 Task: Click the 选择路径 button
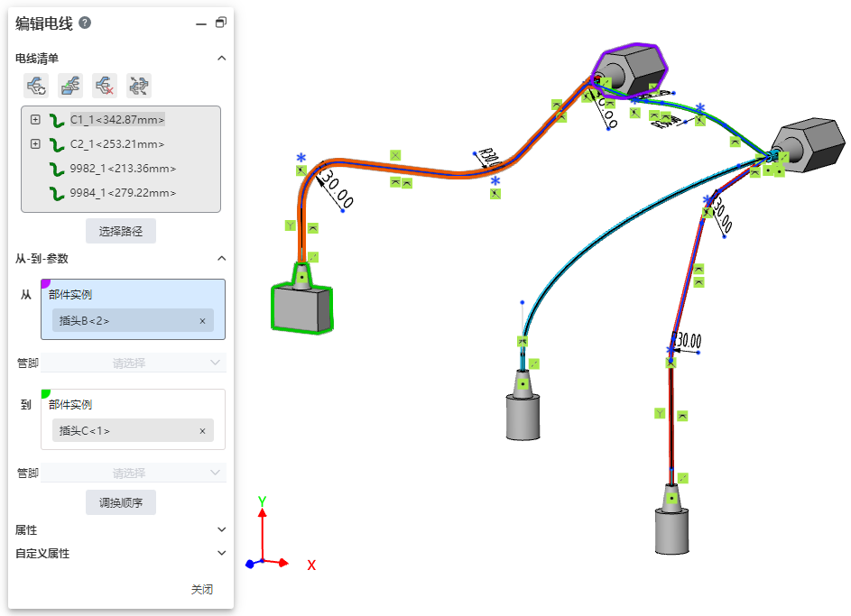pyautogui.click(x=121, y=231)
